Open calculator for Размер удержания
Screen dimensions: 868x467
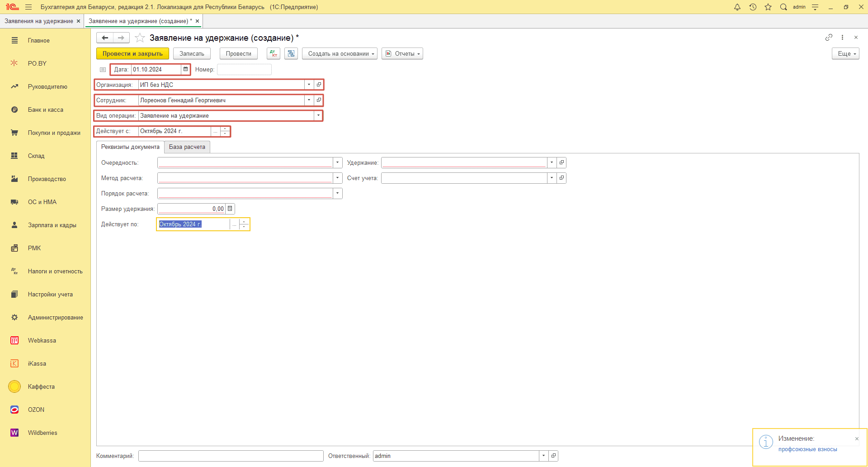click(x=230, y=209)
